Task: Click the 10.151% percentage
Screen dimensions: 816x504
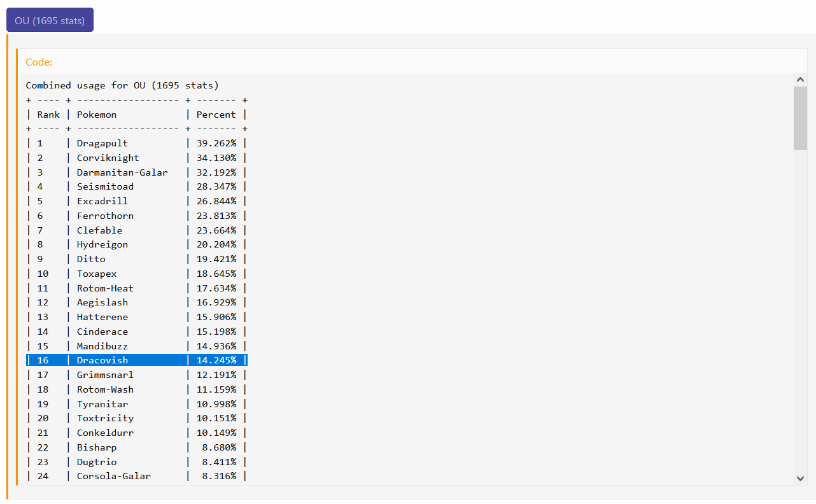Action: click(216, 418)
